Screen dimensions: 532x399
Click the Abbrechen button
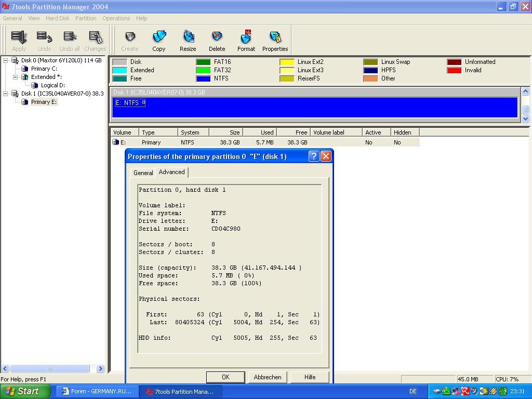tap(268, 377)
